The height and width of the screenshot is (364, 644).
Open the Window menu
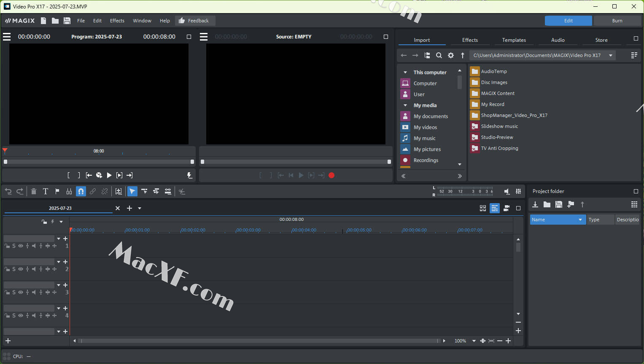[x=142, y=21]
